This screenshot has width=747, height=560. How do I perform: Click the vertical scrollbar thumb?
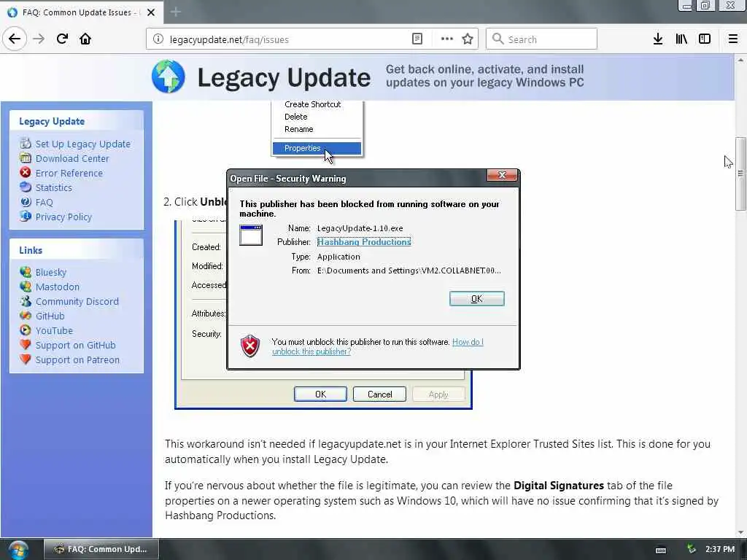tap(740, 174)
